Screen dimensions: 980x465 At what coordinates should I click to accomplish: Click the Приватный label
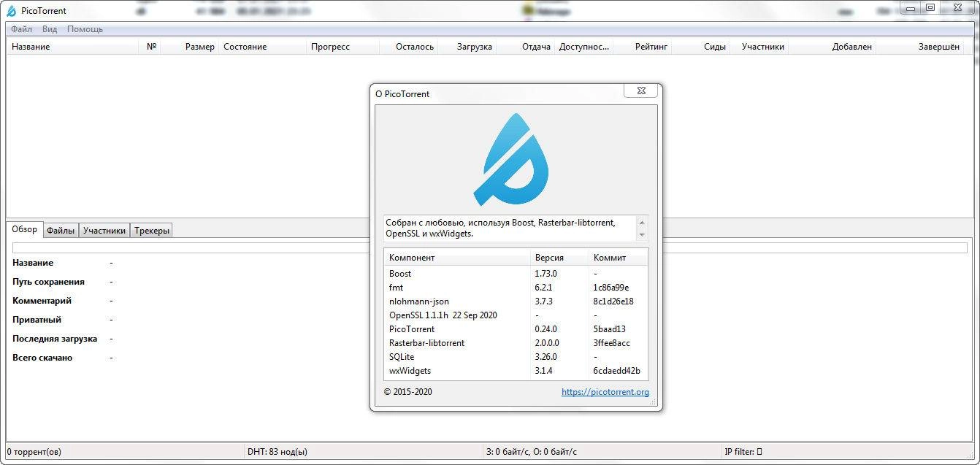pyautogui.click(x=37, y=320)
